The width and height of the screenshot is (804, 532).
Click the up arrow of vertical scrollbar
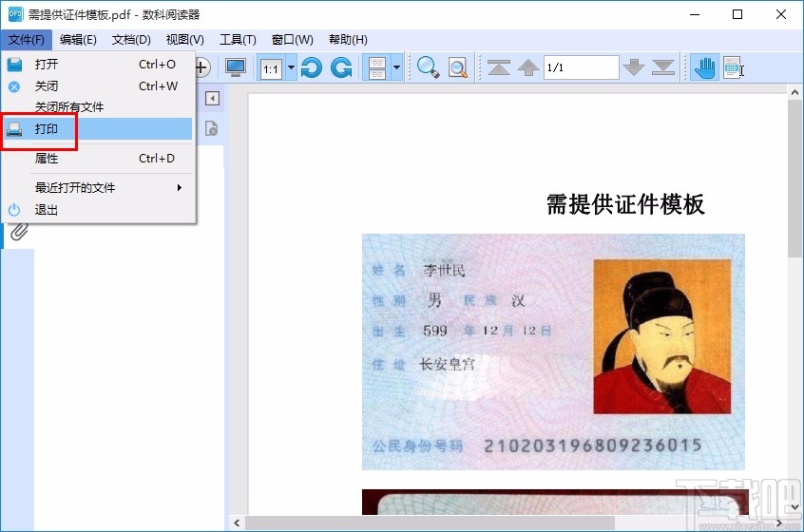794,93
